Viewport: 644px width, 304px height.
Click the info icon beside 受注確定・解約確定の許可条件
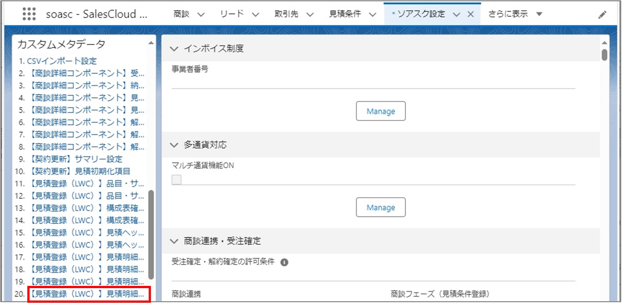284,262
